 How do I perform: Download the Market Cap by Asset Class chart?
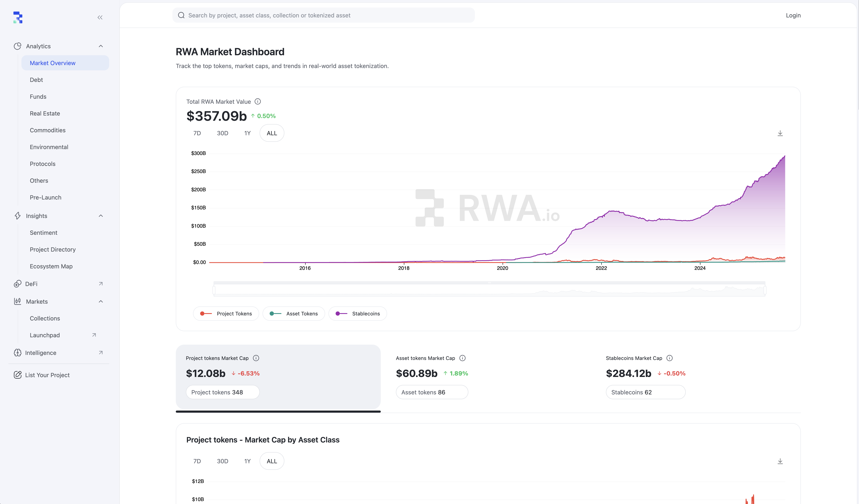pyautogui.click(x=780, y=461)
